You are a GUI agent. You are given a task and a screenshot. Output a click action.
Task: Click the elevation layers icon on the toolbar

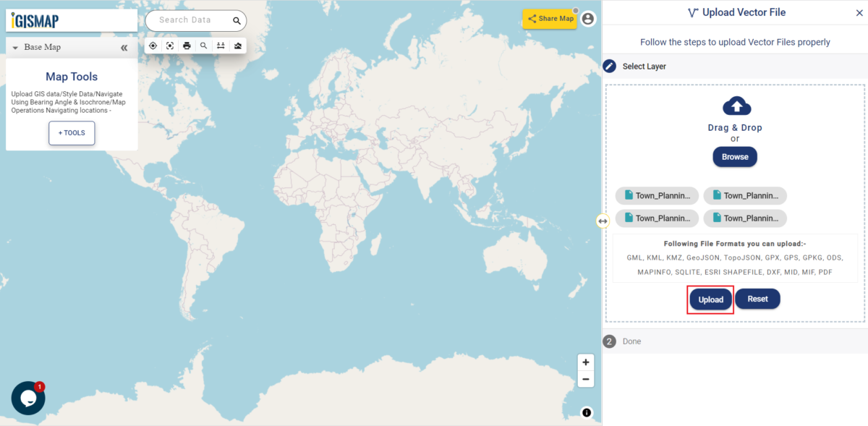[x=238, y=45]
